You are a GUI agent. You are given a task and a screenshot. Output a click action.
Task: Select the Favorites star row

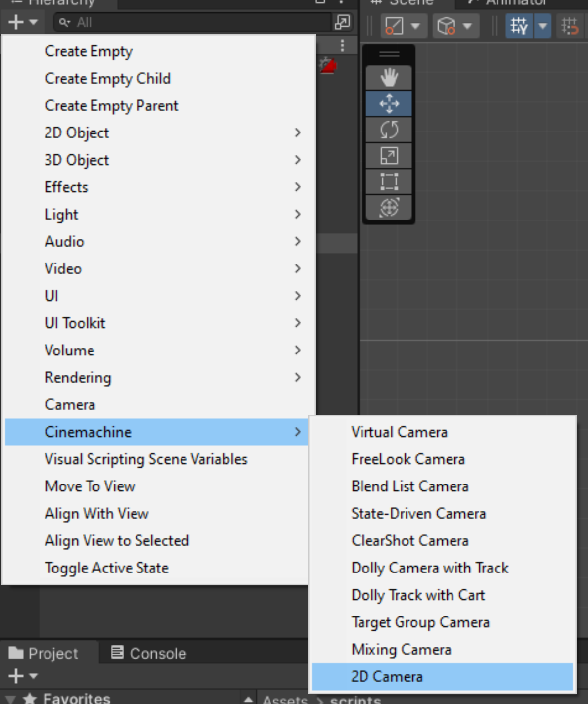tap(67, 698)
